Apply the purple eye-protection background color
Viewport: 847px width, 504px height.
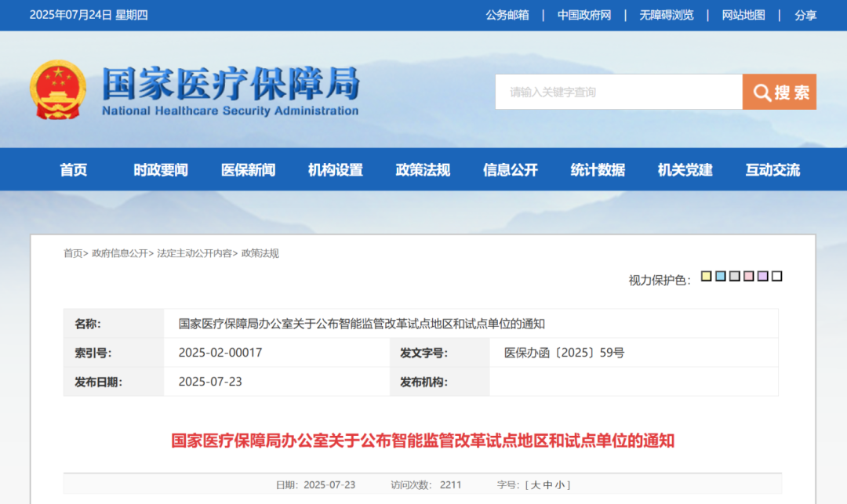(762, 276)
